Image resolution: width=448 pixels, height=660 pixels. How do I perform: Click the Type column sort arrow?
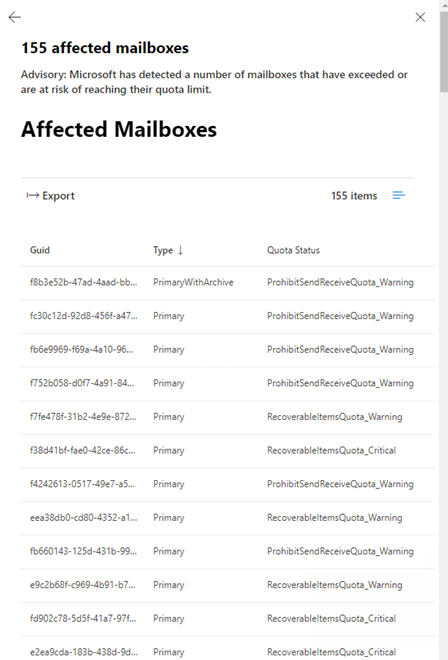(181, 250)
